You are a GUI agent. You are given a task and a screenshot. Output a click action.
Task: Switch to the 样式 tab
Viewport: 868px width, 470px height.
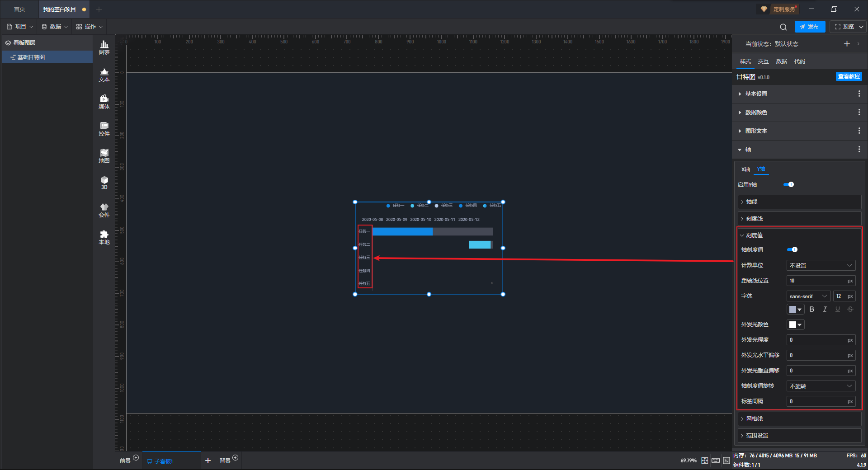pos(745,61)
